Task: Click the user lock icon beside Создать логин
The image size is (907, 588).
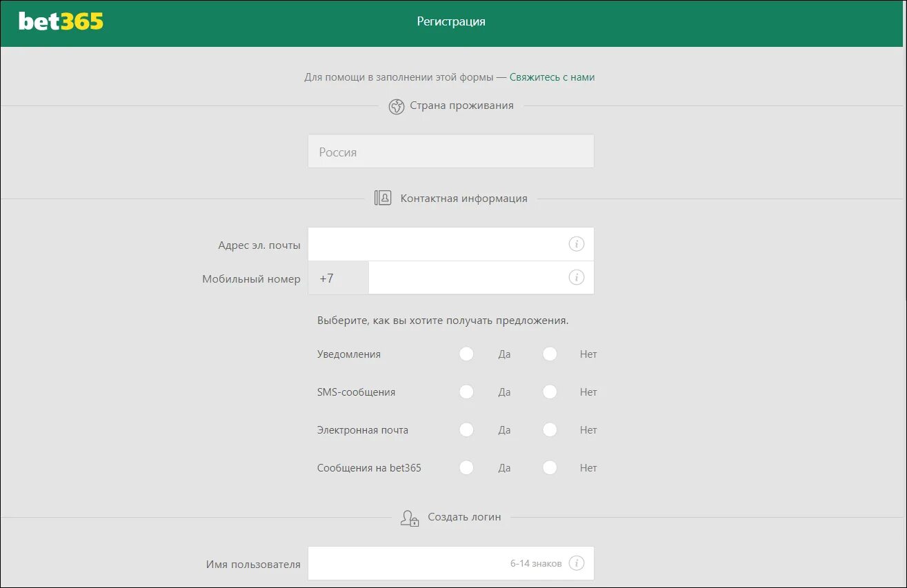Action: click(x=410, y=518)
